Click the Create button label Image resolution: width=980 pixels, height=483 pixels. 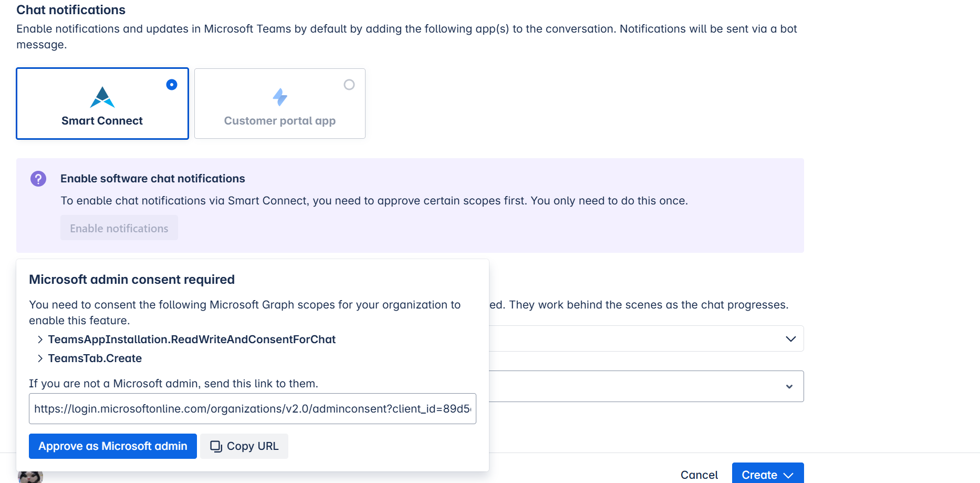(x=759, y=475)
